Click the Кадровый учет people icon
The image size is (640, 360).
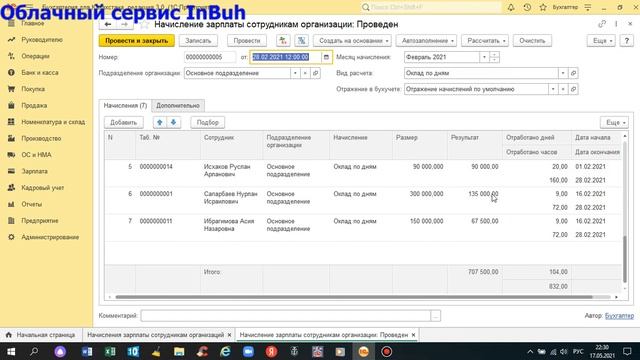tap(11, 187)
